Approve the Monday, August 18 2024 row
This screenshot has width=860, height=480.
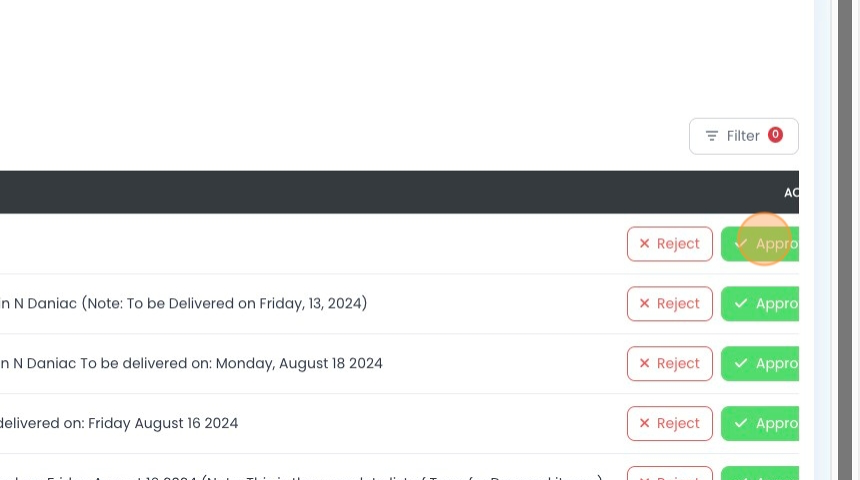pyautogui.click(x=760, y=364)
